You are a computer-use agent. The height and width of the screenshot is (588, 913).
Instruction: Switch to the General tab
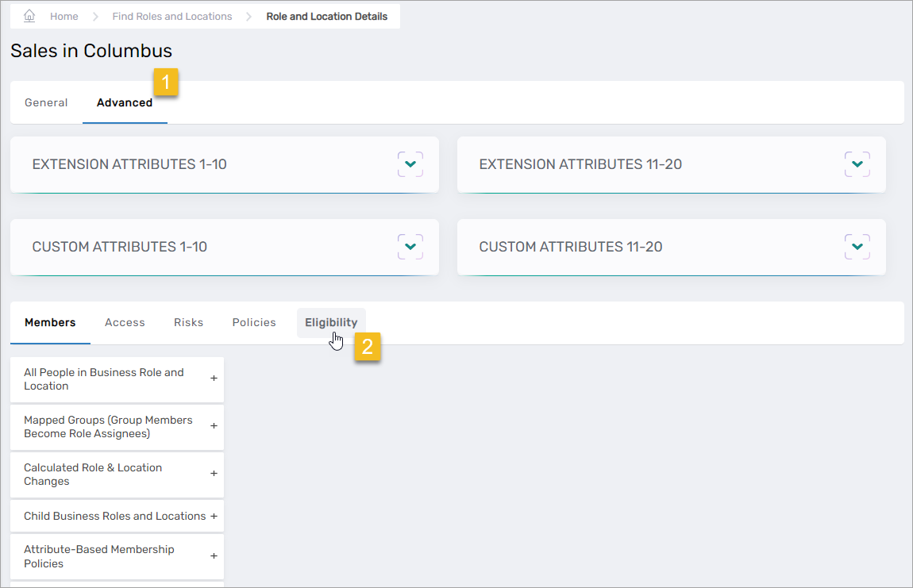point(46,102)
